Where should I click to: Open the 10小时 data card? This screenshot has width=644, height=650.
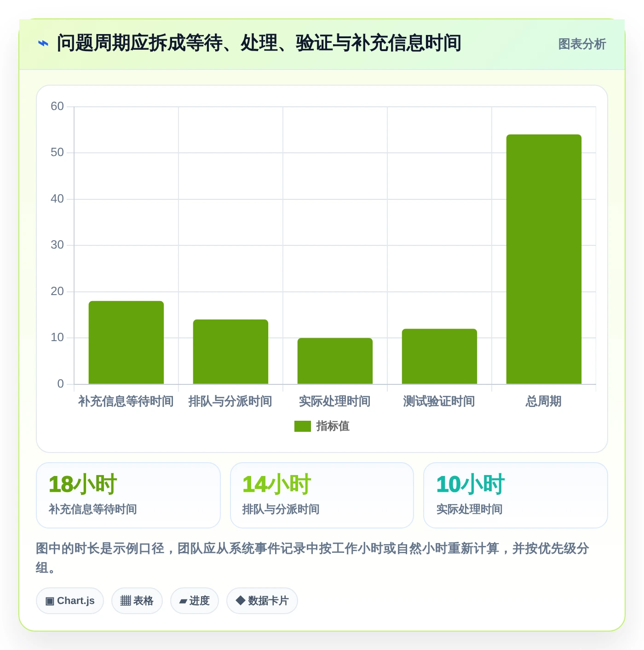click(x=516, y=495)
